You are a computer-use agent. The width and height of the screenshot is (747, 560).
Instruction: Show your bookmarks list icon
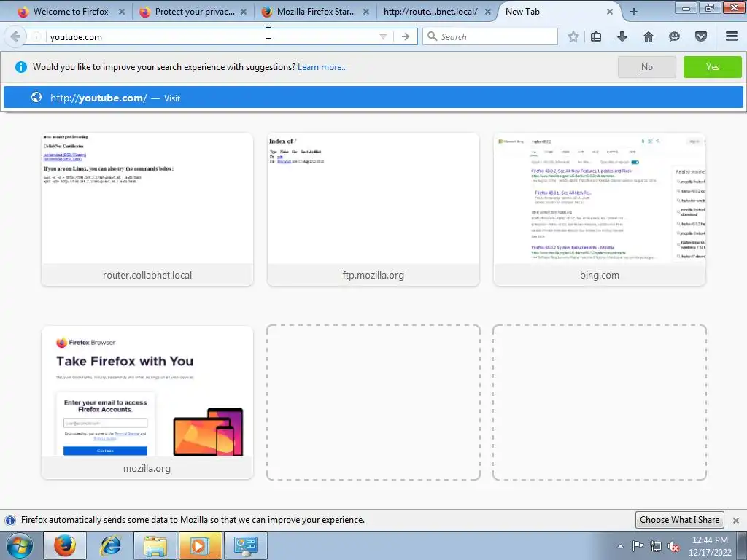tap(596, 36)
